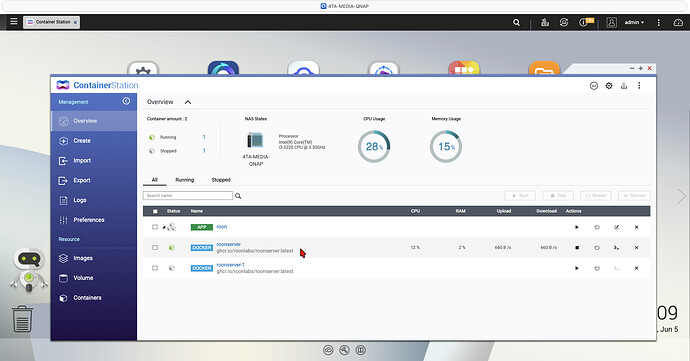Viewport: 690px width, 361px height.
Task: Check the roonserver row checkbox
Action: point(155,247)
